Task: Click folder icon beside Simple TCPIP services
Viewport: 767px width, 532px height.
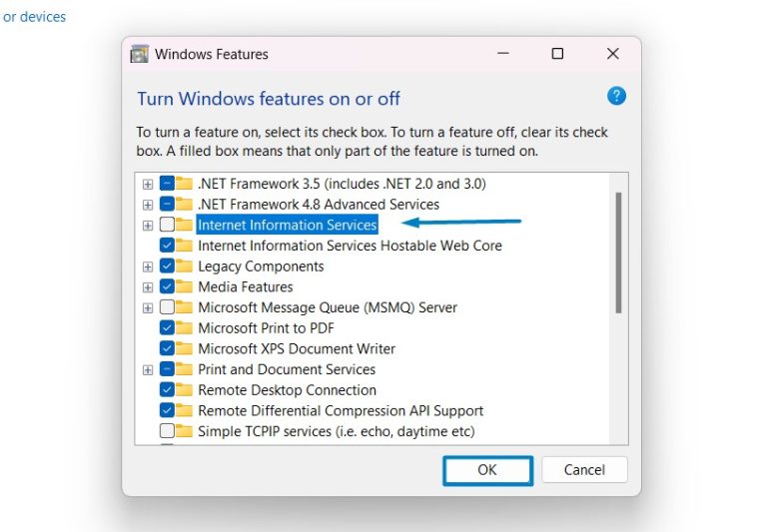Action: (184, 431)
